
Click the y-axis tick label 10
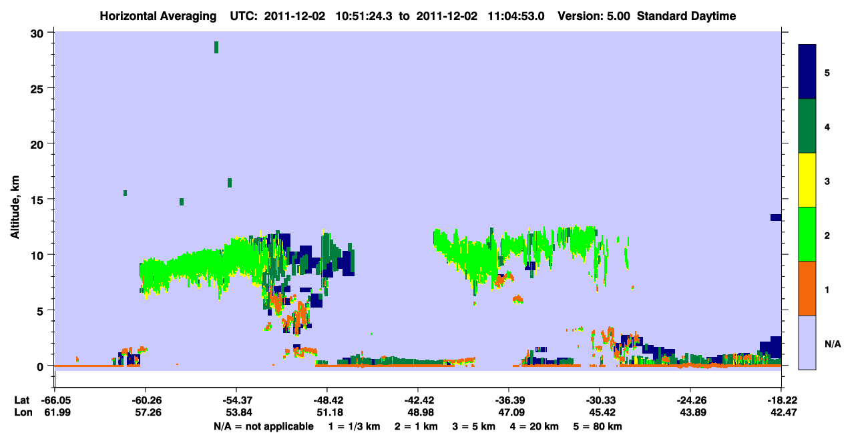pos(38,255)
